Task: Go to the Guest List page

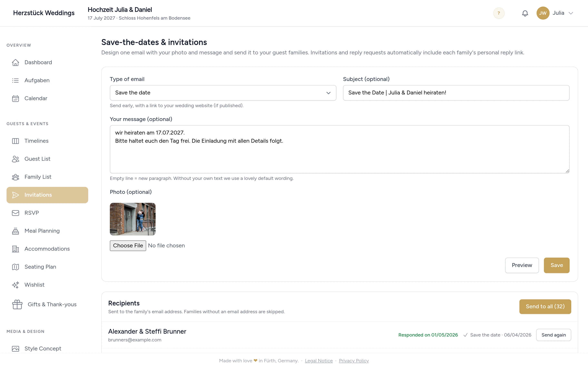Action: (47, 159)
